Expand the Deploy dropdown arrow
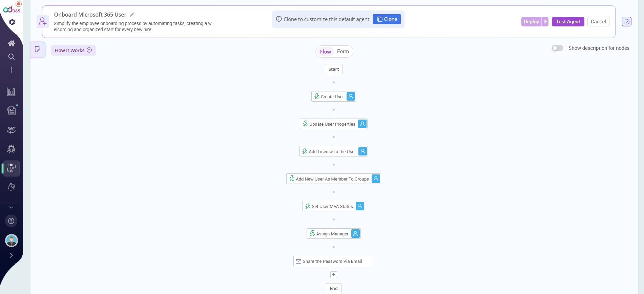 pos(545,22)
